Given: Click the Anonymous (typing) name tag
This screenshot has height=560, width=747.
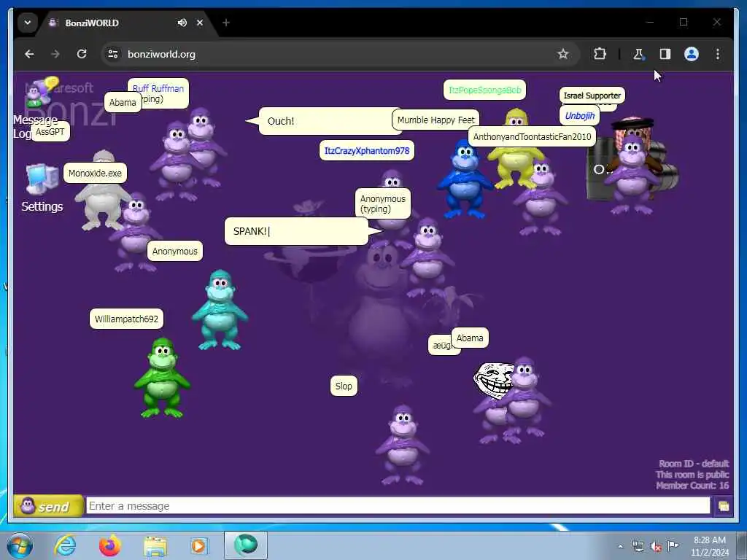Looking at the screenshot, I should (383, 204).
